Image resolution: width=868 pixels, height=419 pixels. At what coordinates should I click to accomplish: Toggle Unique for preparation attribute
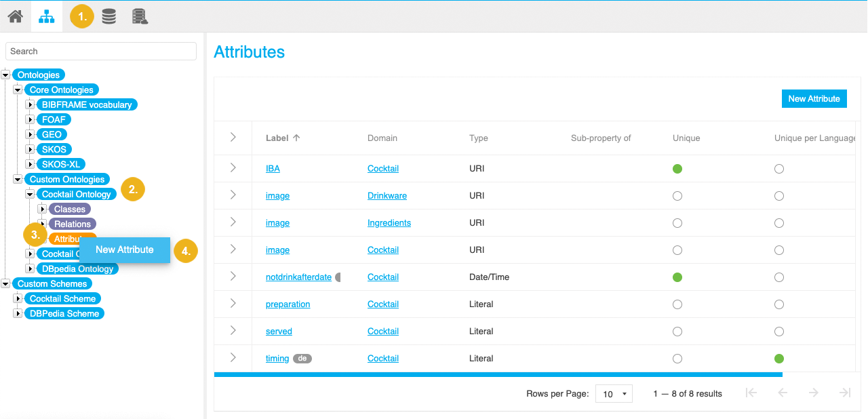tap(677, 304)
